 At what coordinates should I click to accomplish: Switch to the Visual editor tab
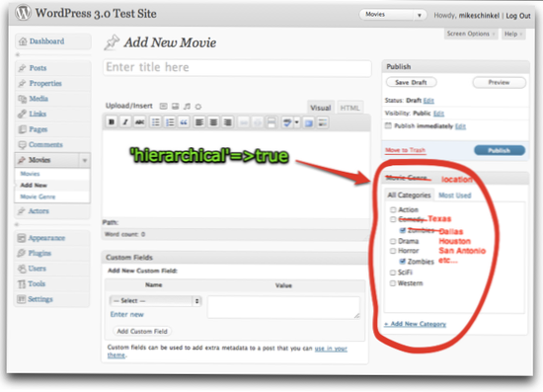pyautogui.click(x=320, y=108)
